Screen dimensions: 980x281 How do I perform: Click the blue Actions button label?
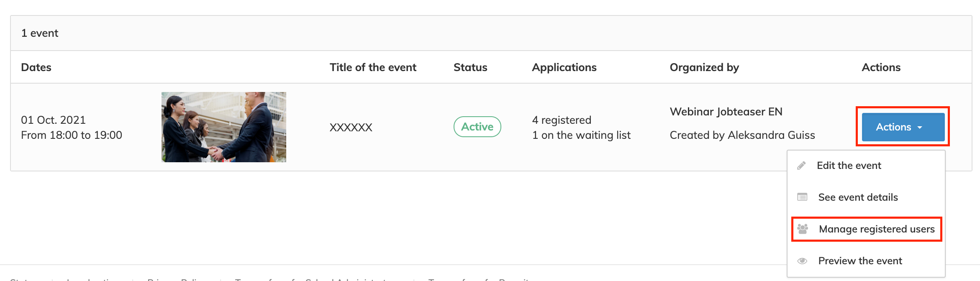(893, 127)
